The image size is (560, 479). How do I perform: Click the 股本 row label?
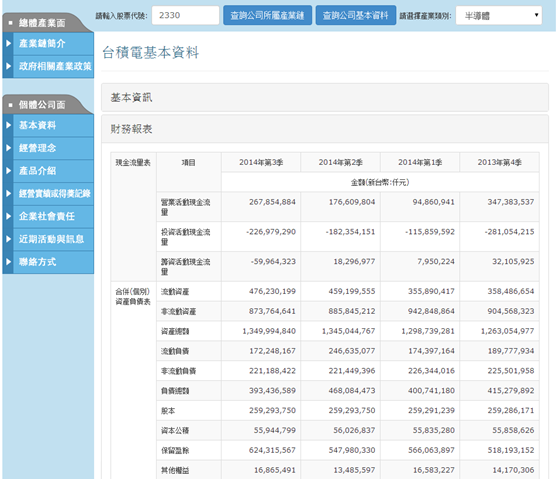[168, 411]
